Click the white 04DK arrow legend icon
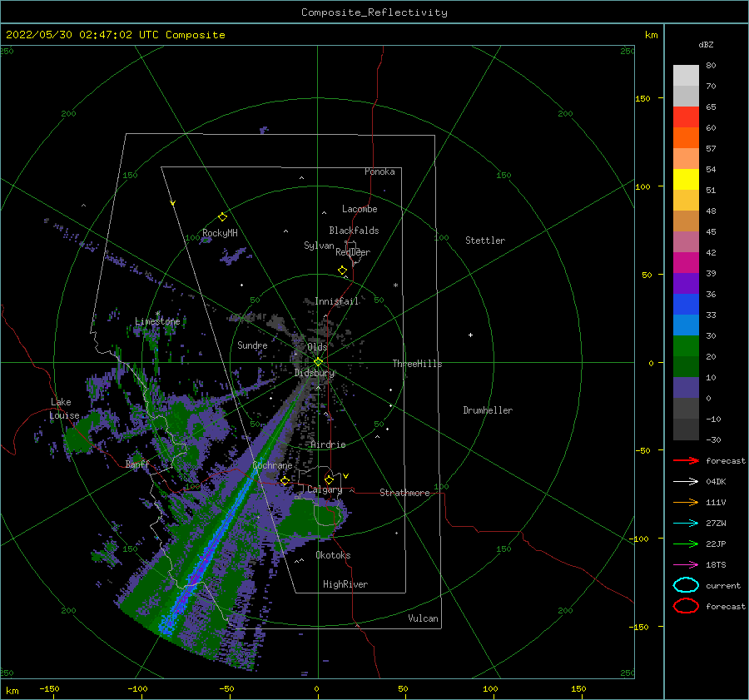 pos(686,481)
